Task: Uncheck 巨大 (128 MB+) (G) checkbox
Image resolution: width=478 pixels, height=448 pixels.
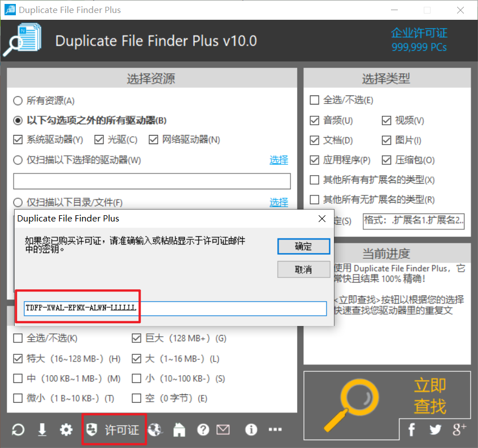Action: (136, 338)
